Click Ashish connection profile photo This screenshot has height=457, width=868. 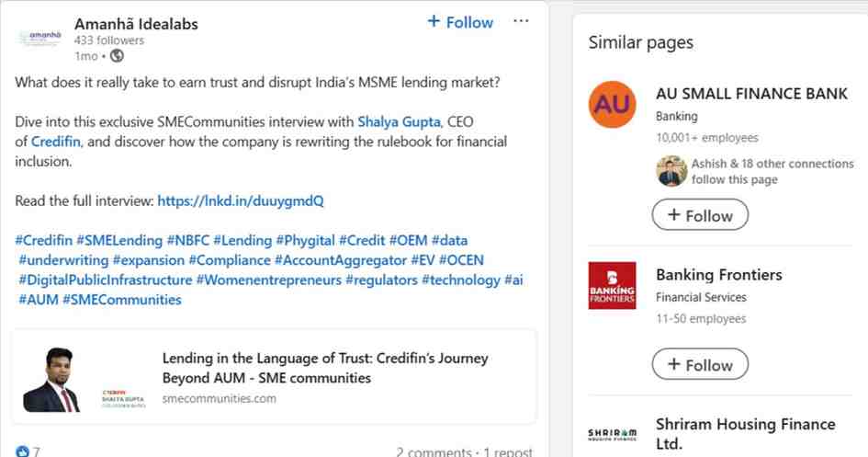(x=671, y=171)
